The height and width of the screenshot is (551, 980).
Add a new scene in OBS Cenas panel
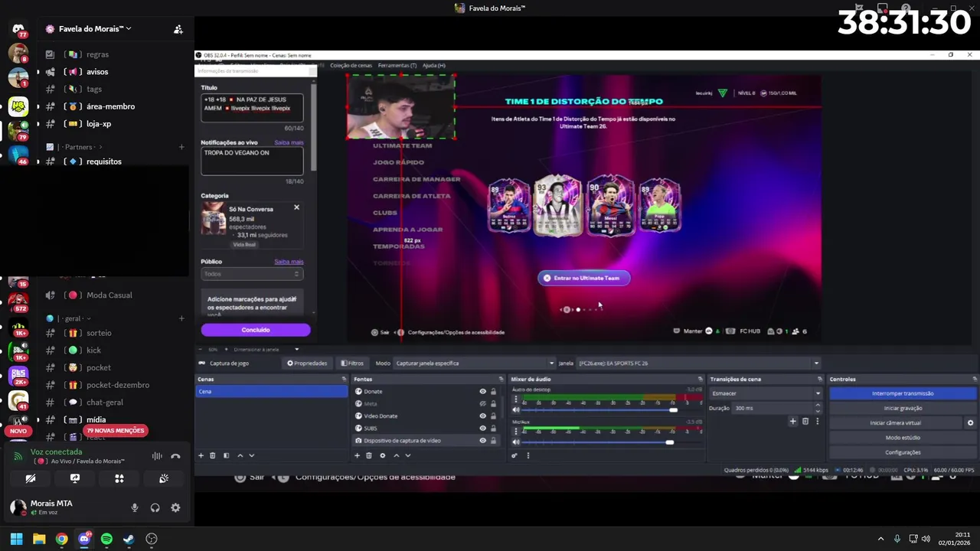201,455
